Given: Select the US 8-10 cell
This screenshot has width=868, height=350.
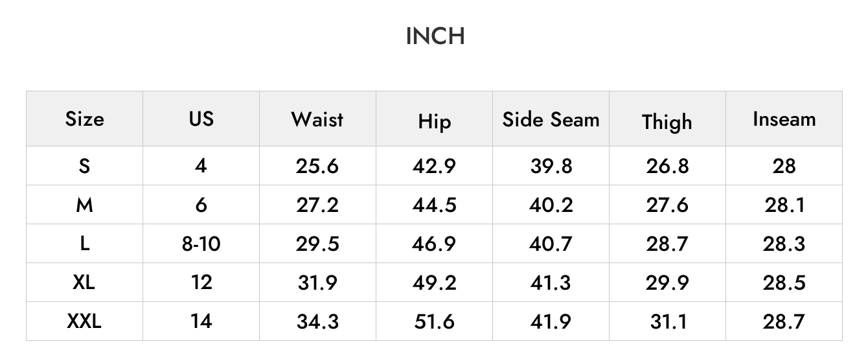Looking at the screenshot, I should (201, 244).
